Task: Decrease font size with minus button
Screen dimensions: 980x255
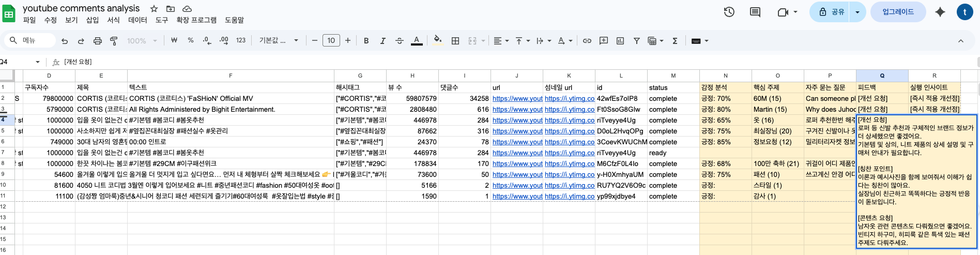Action: [314, 40]
